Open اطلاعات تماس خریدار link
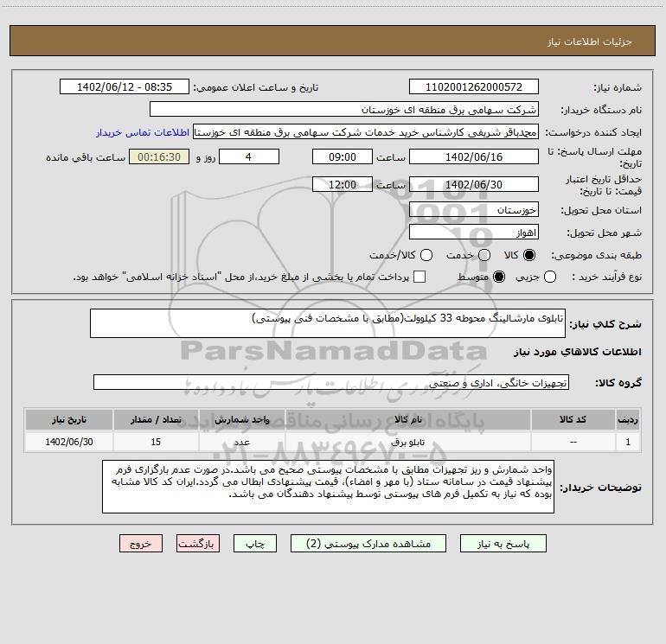 [x=143, y=132]
